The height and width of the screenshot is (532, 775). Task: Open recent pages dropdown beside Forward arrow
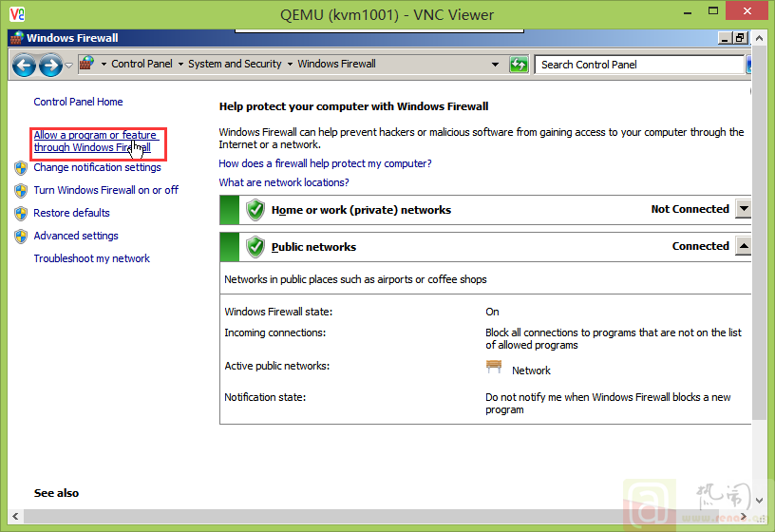[x=68, y=65]
